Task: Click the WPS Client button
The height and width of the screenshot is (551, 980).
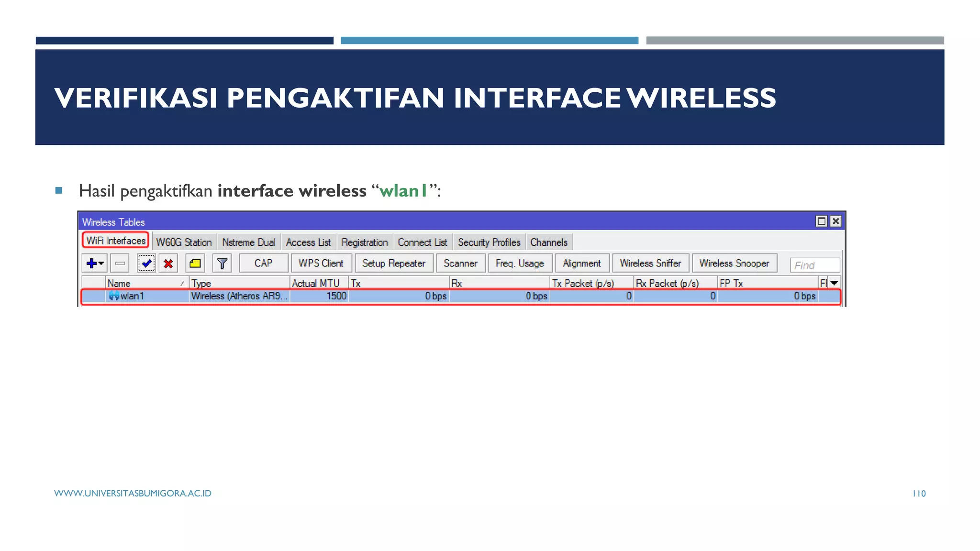Action: (x=321, y=263)
